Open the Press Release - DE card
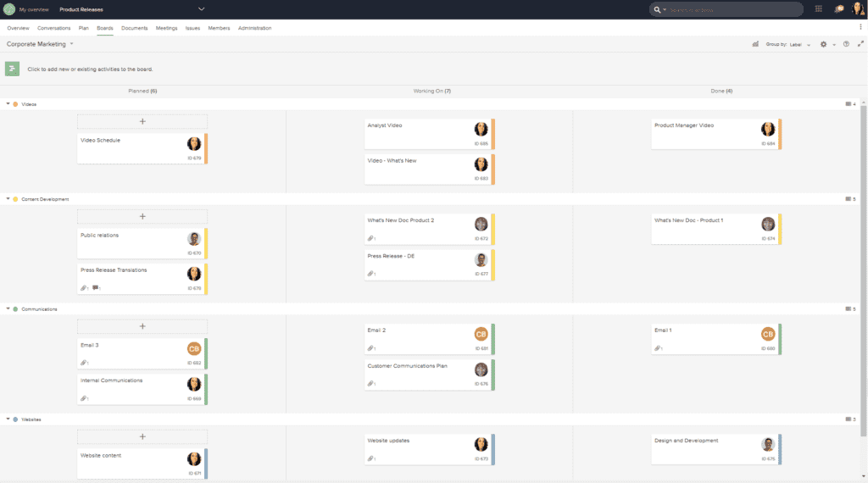Viewport: 868px width, 483px height. pos(430,264)
